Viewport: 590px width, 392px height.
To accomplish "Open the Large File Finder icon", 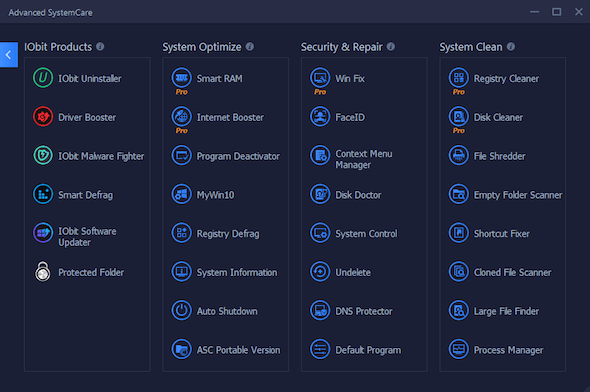I will pos(458,310).
